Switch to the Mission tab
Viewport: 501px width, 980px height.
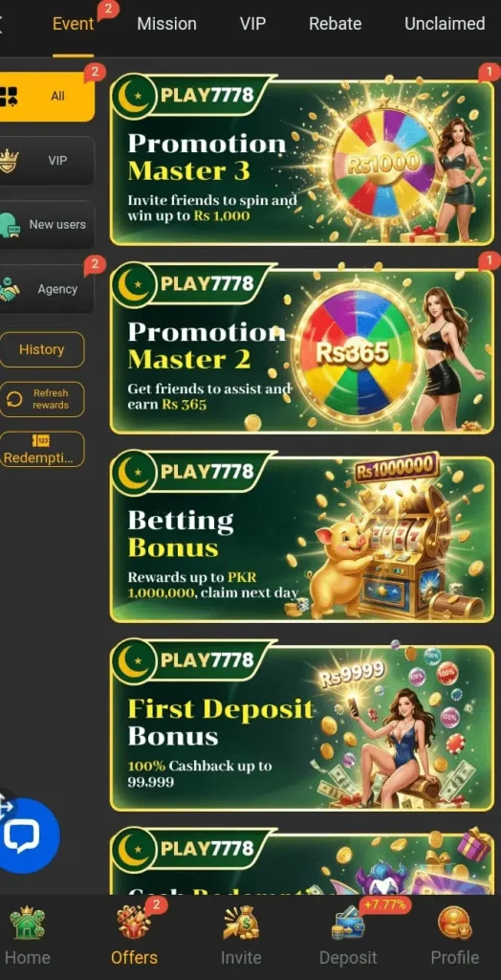(166, 24)
